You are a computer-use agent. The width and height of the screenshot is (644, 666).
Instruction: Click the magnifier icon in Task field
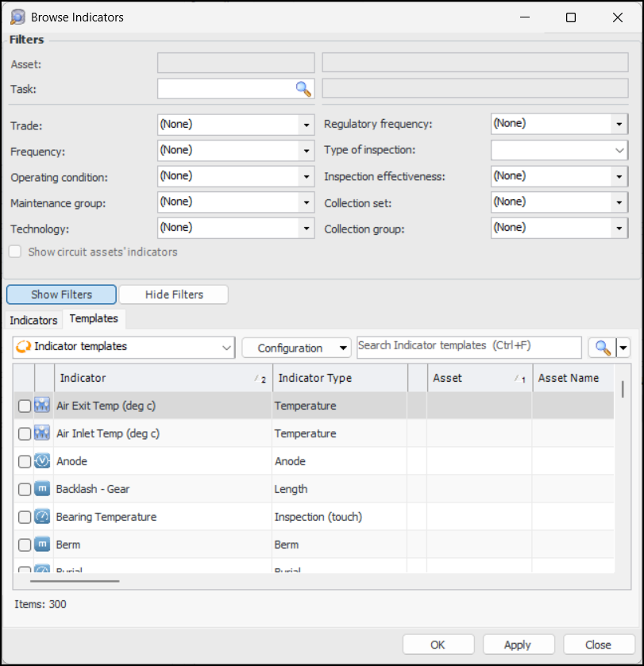click(x=303, y=89)
